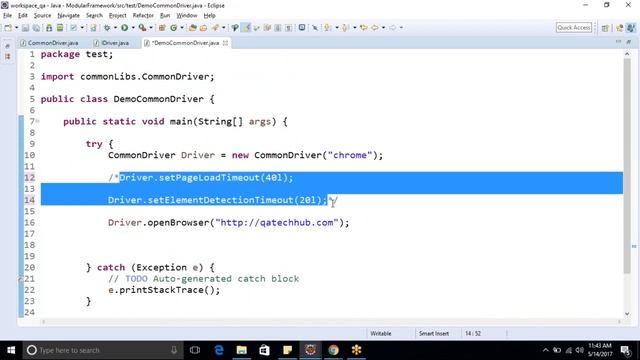Viewport: 640px width, 360px height.
Task: Click the Save icon in toolbar
Action: (25, 28)
